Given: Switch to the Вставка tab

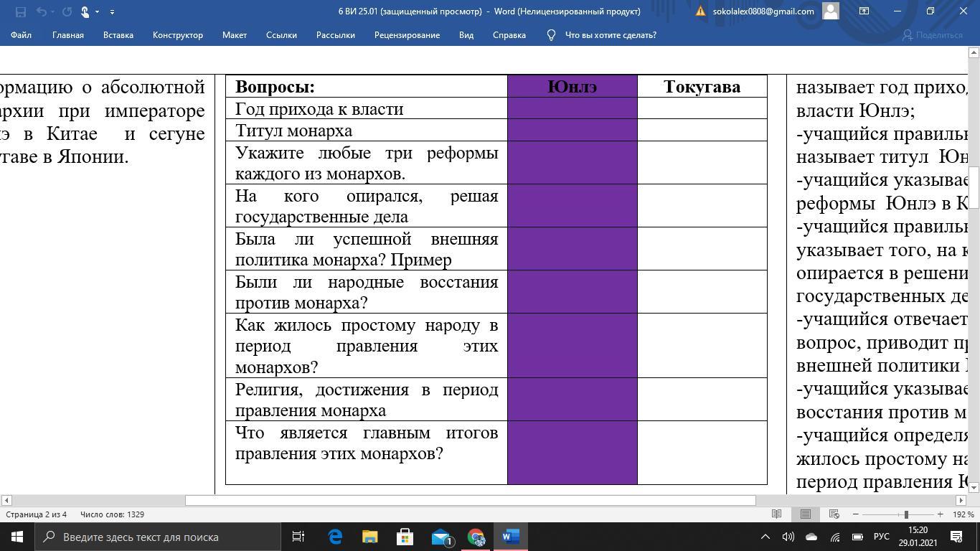Looking at the screenshot, I should [x=118, y=35].
